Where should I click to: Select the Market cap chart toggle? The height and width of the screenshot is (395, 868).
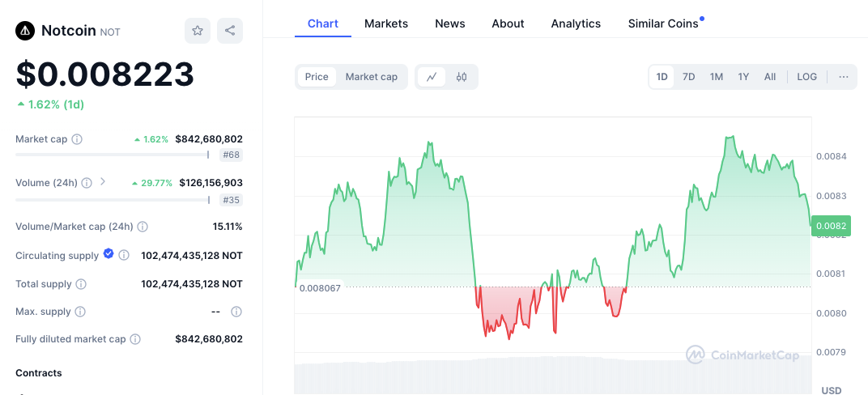(372, 77)
